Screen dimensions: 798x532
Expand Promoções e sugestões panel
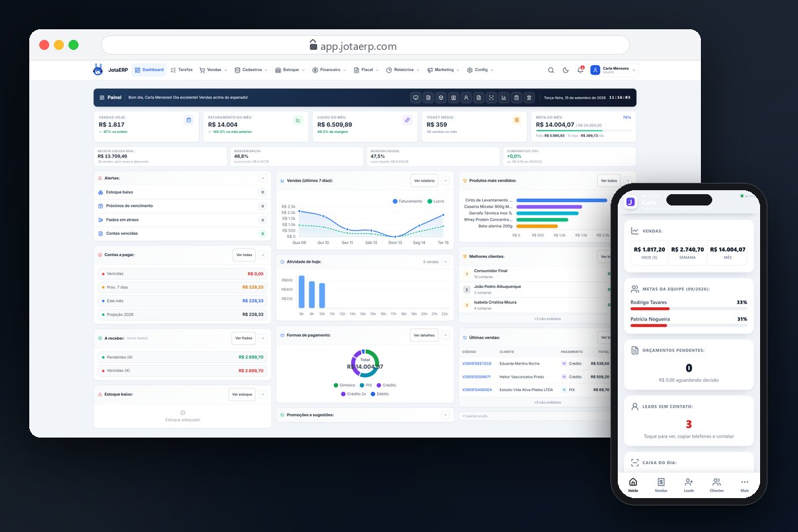pyautogui.click(x=446, y=414)
